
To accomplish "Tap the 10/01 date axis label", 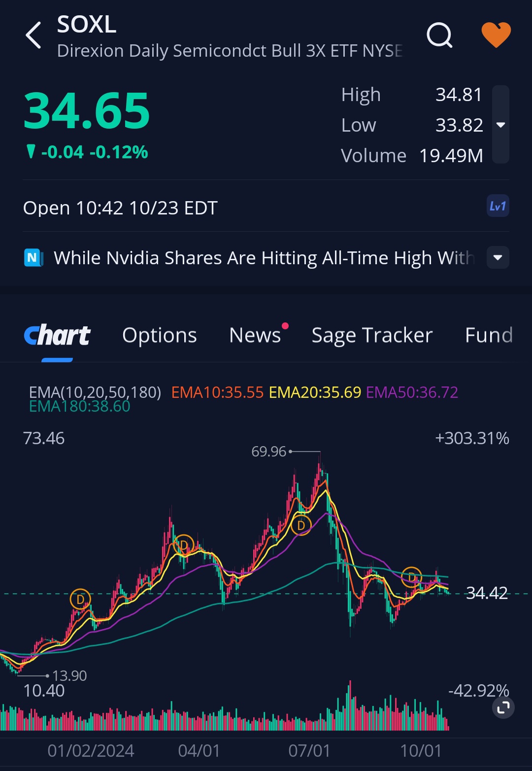I will (421, 751).
